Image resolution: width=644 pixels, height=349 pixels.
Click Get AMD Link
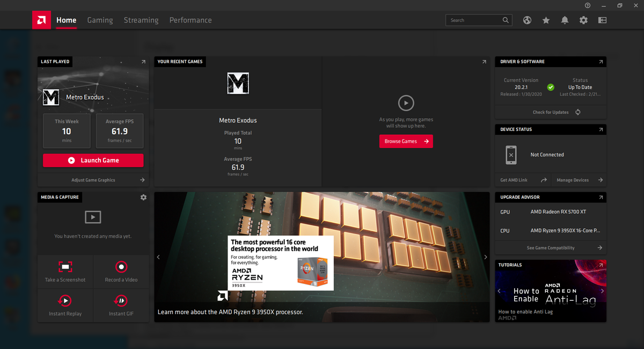pos(523,180)
